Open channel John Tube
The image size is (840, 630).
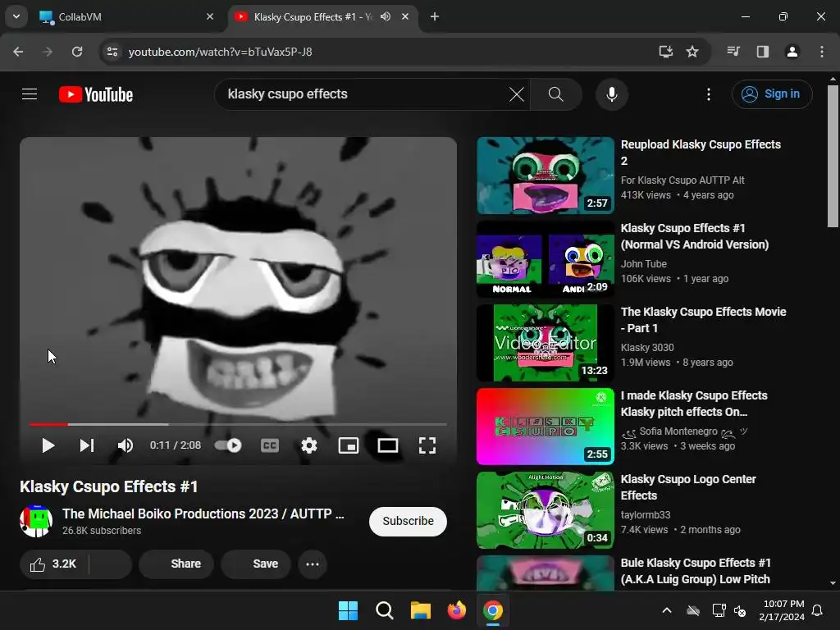643,263
